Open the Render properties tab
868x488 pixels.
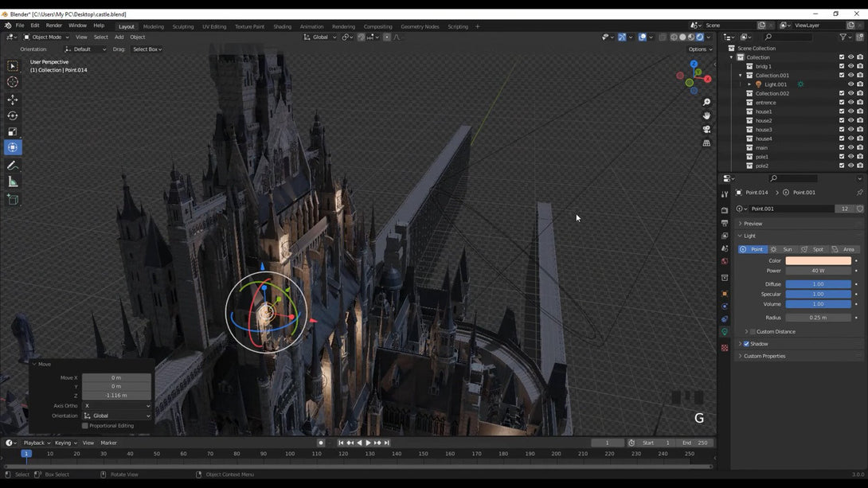(725, 210)
